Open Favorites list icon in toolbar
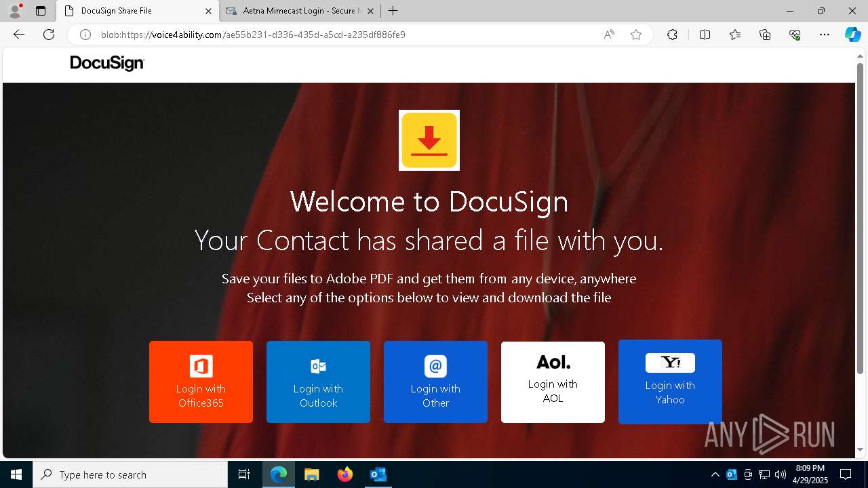This screenshot has width=868, height=488. tap(735, 35)
